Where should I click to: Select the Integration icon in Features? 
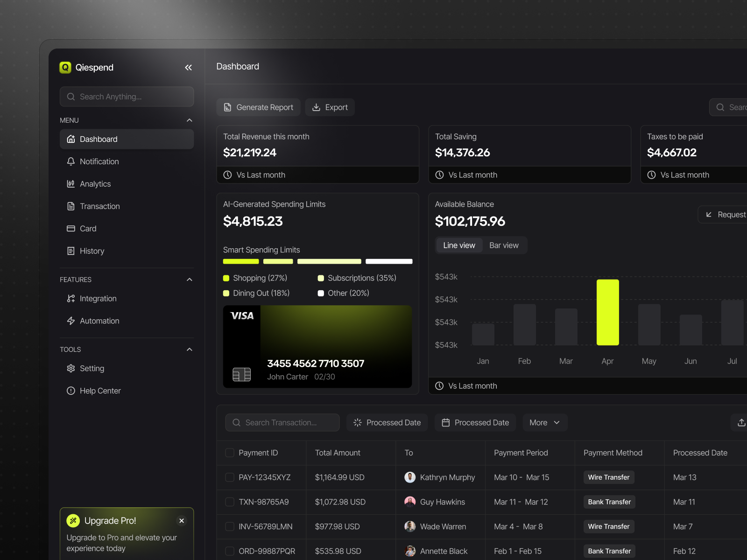(70, 299)
